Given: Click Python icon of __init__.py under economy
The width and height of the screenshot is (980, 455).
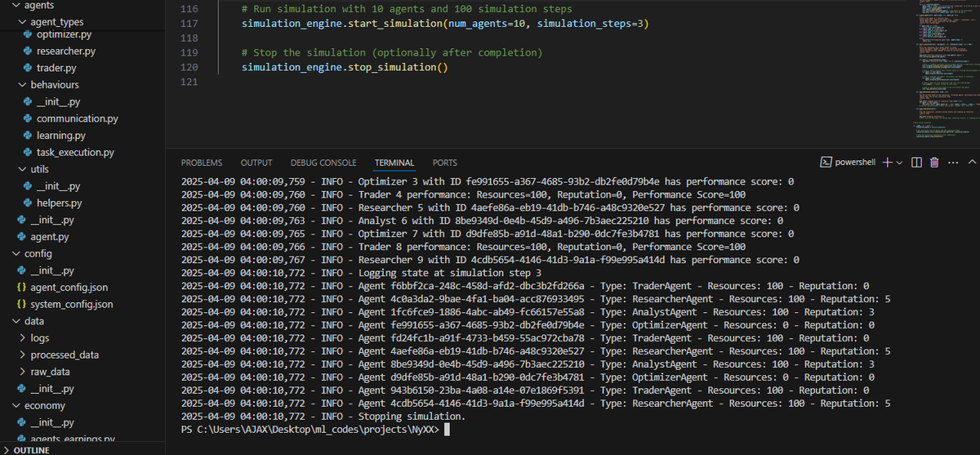Looking at the screenshot, I should tap(21, 422).
